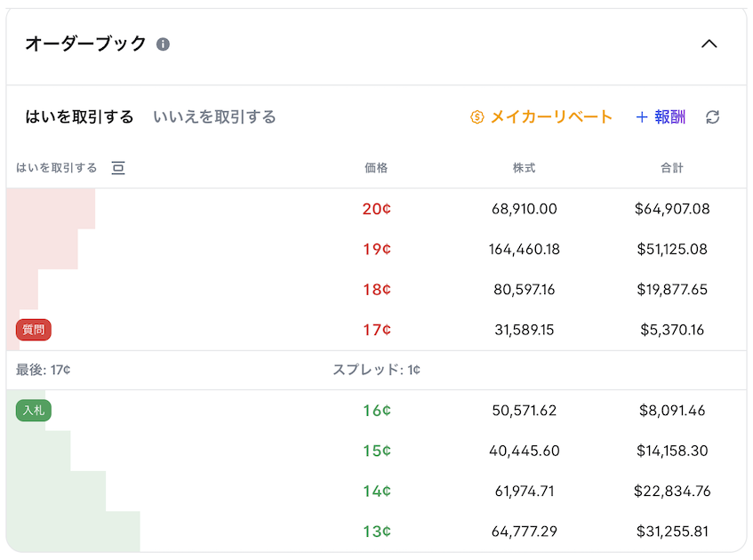This screenshot has width=753, height=560.
Task: Select the 18¢ ask price
Action: pos(377,290)
